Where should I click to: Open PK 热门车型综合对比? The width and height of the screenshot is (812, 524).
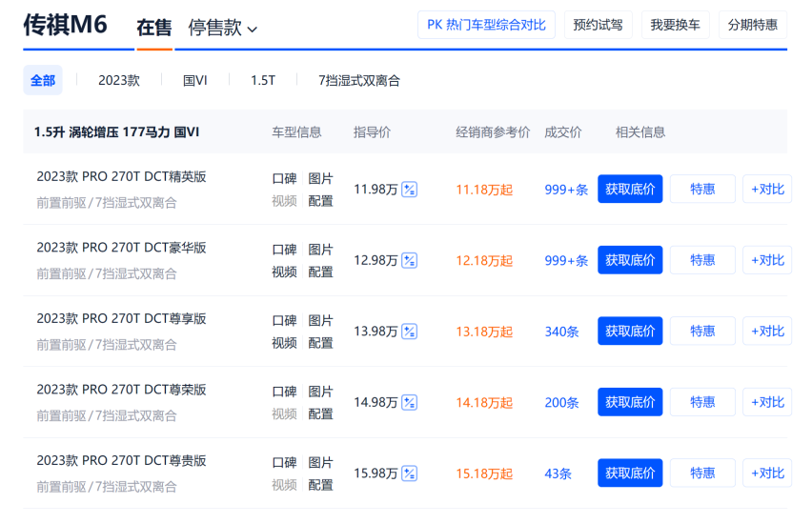click(486, 25)
